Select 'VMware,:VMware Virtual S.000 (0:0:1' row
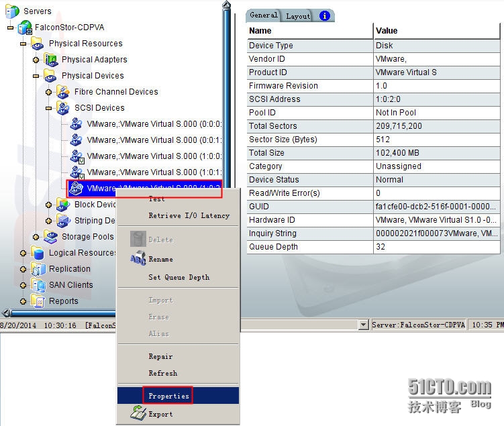The width and height of the screenshot is (504, 426). point(145,140)
